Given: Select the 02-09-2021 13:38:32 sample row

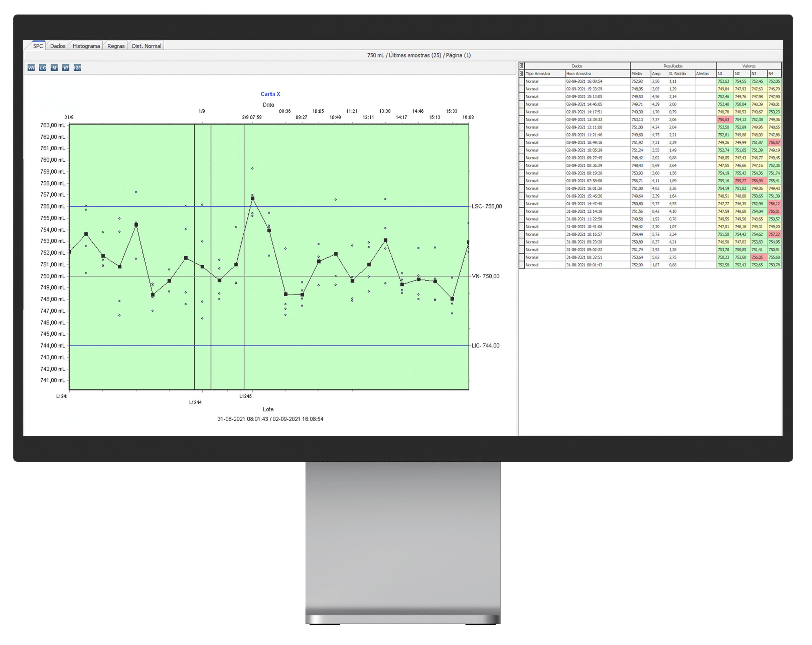Looking at the screenshot, I should [x=584, y=120].
